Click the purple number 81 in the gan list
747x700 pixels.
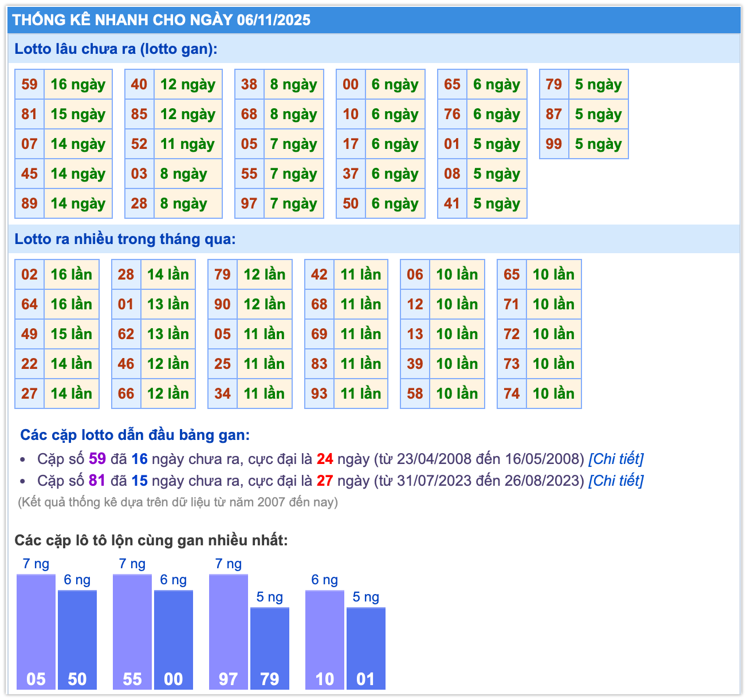click(x=97, y=481)
